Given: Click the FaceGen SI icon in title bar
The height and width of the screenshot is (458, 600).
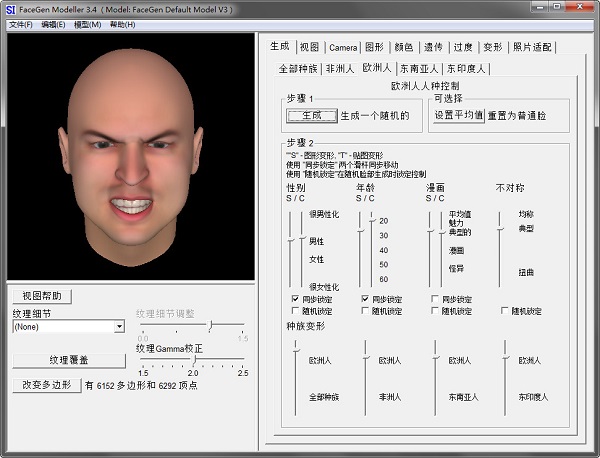Looking at the screenshot, I should (10, 9).
